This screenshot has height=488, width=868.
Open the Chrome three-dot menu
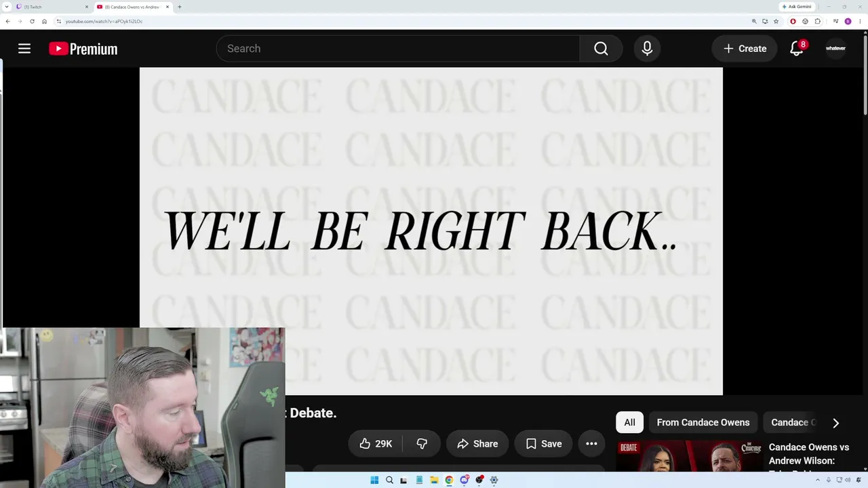click(x=860, y=21)
